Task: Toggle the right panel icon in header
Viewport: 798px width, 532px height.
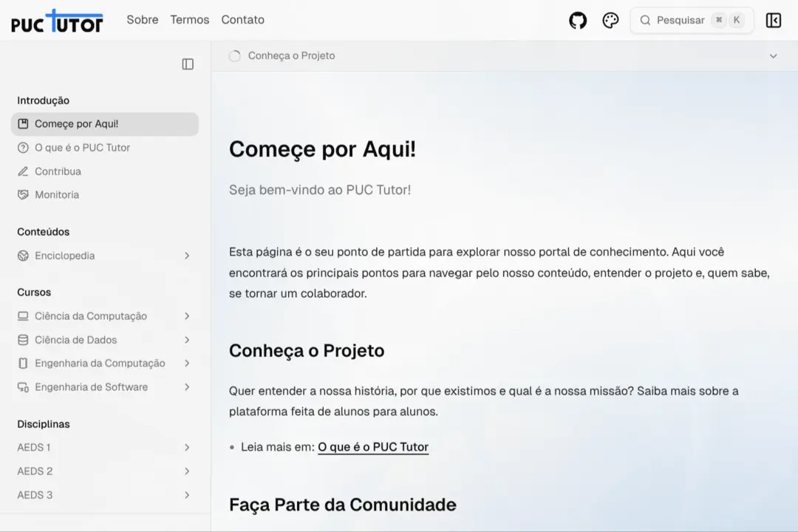Action: click(x=773, y=21)
